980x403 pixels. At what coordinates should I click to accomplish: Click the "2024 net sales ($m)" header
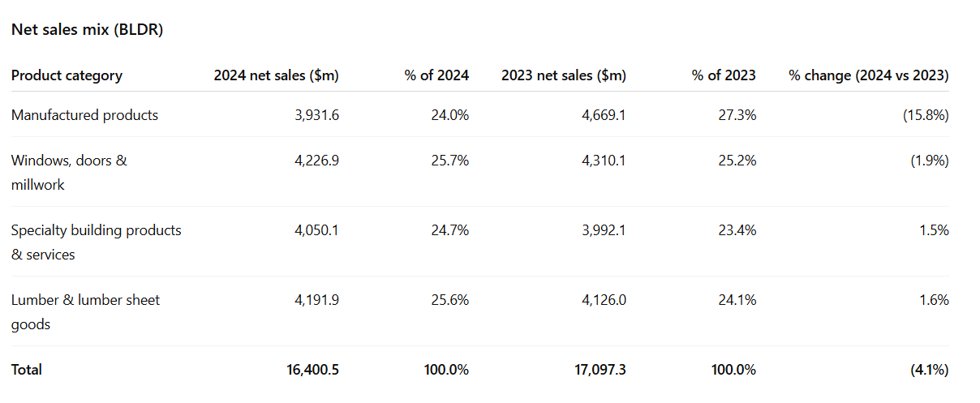click(x=276, y=75)
